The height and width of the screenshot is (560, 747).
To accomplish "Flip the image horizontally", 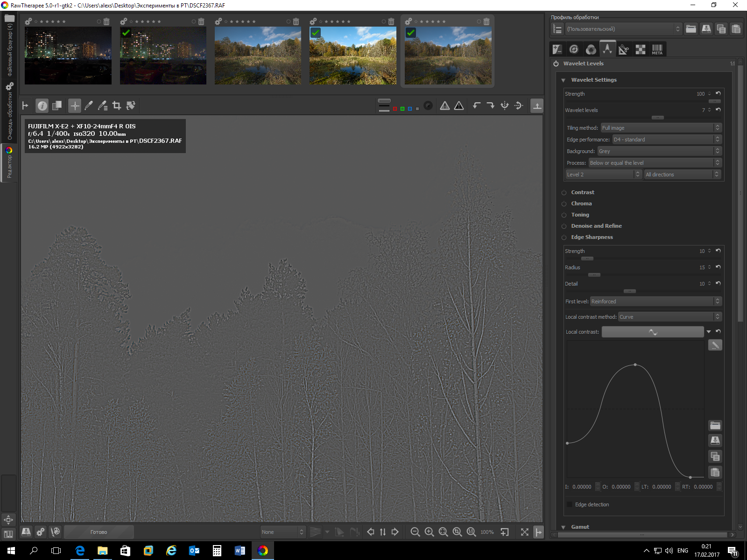I will [505, 106].
